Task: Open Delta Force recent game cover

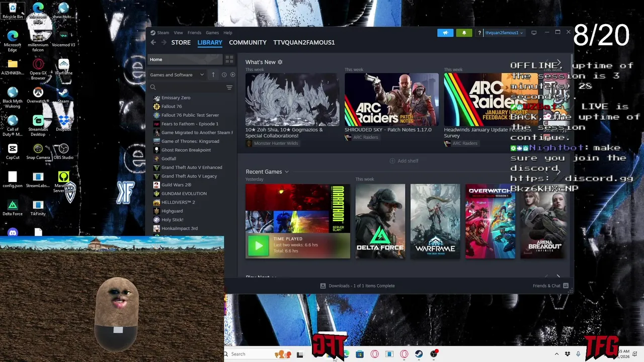Action: click(380, 221)
